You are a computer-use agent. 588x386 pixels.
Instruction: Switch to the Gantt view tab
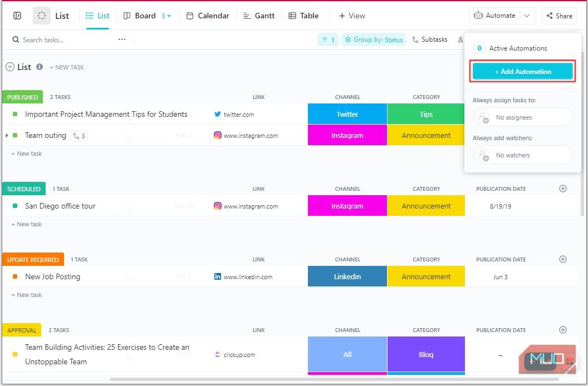coord(259,16)
